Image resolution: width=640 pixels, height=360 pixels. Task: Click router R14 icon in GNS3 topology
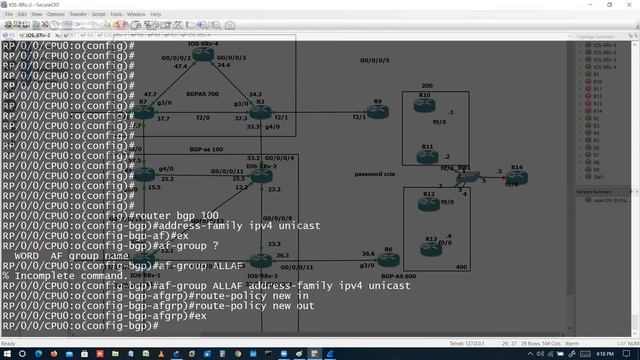coord(517,178)
